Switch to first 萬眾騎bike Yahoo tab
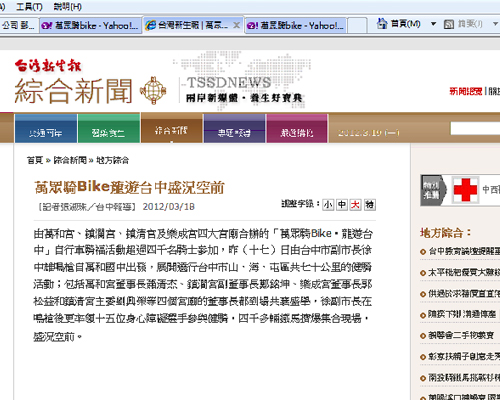The image size is (500, 400). [91, 25]
